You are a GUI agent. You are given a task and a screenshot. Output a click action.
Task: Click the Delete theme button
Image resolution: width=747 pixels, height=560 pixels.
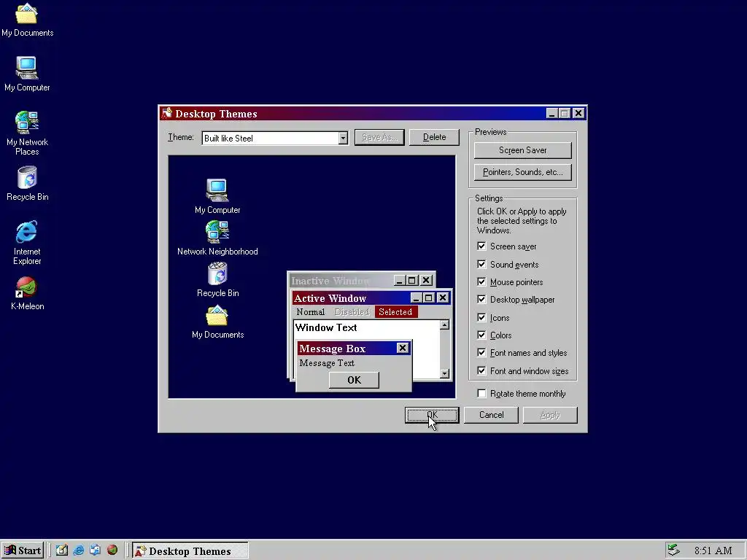pos(435,137)
